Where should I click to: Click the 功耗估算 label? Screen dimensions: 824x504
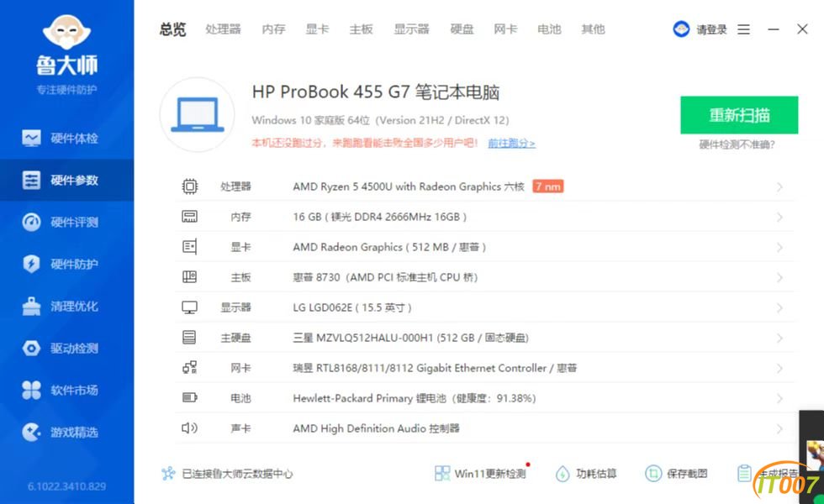pyautogui.click(x=596, y=474)
